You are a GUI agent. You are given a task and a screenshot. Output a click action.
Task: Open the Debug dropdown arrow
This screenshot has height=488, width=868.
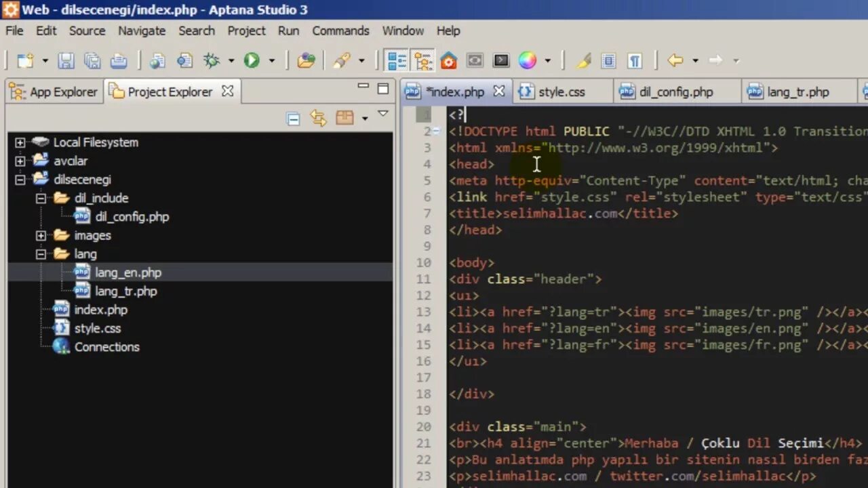tap(231, 60)
